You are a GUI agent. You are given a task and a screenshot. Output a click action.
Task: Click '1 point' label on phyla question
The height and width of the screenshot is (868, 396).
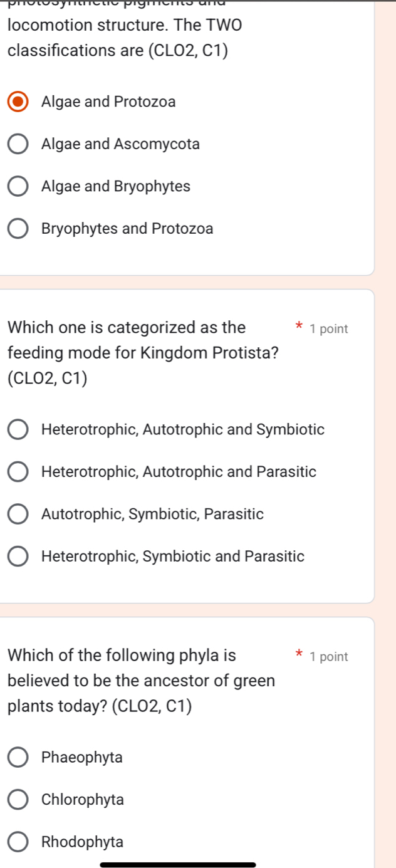(329, 657)
